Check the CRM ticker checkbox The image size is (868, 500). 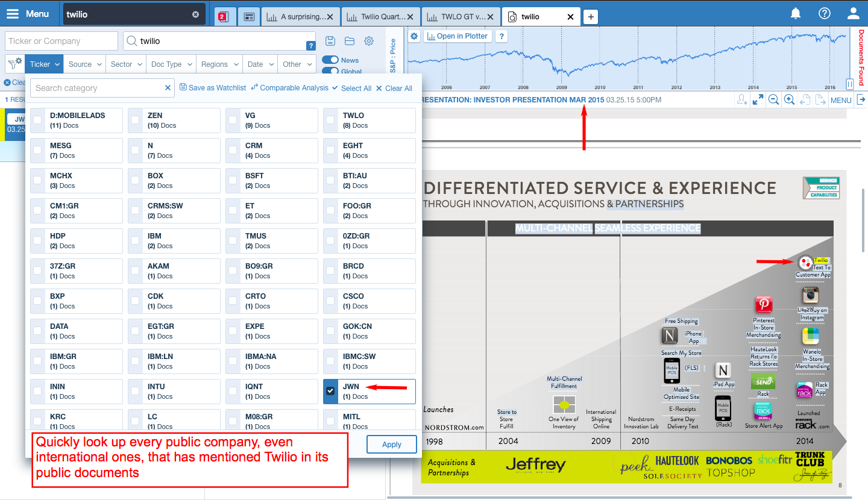tap(233, 150)
